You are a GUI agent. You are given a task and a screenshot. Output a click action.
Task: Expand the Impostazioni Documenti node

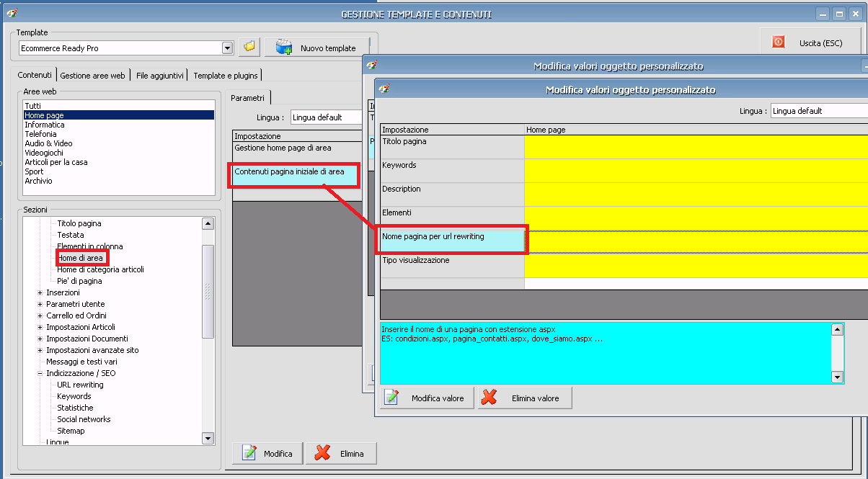[40, 339]
